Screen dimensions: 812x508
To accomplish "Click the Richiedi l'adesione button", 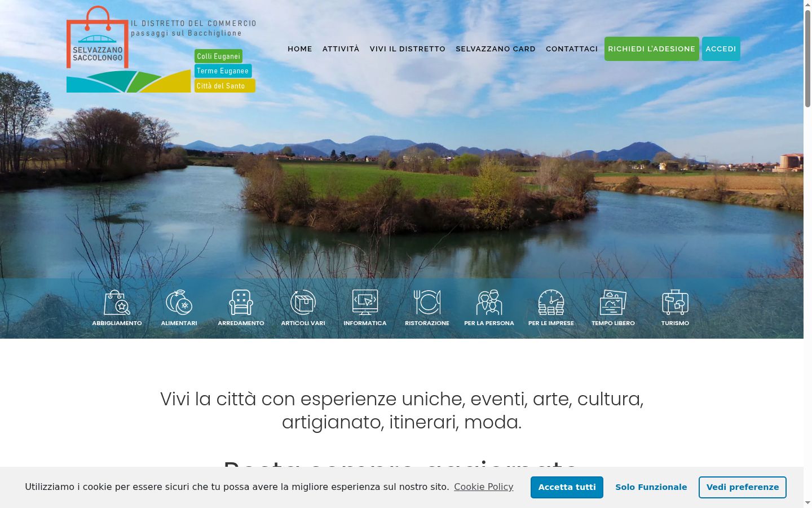I will [652, 49].
